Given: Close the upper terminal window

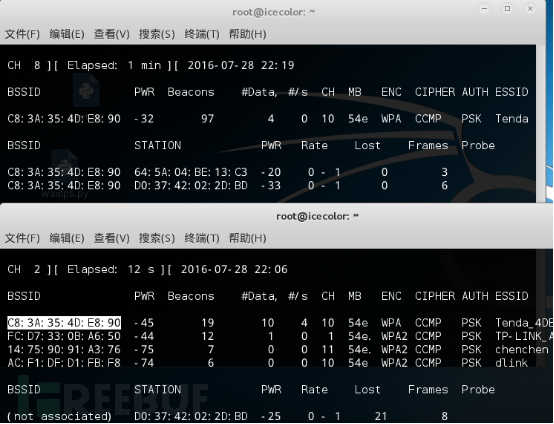Looking at the screenshot, I should pyautogui.click(x=530, y=8).
